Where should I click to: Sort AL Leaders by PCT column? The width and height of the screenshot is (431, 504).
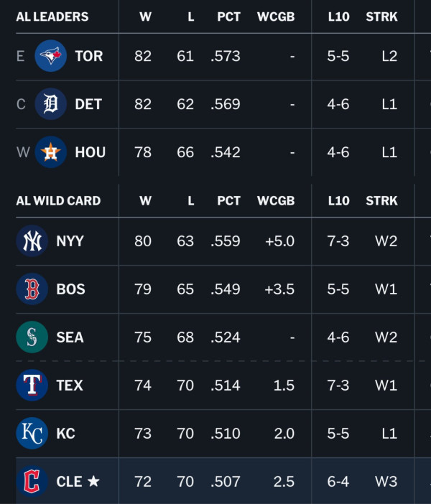[228, 17]
